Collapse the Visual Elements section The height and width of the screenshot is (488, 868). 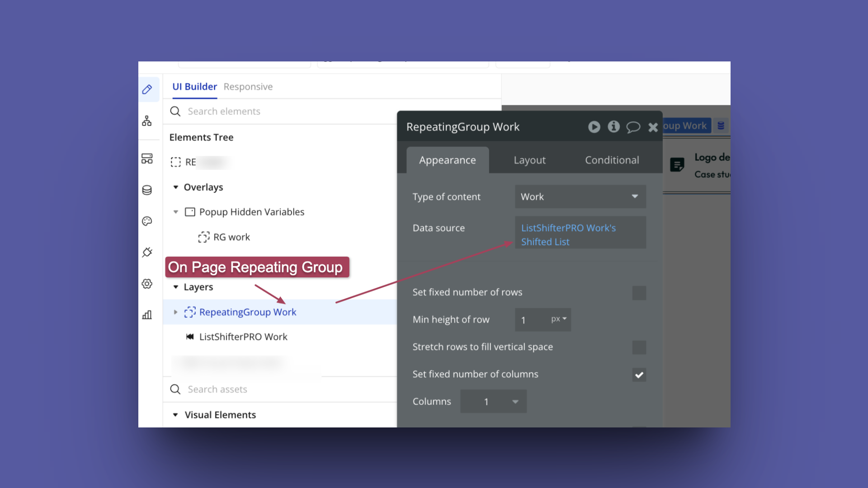[x=175, y=415]
